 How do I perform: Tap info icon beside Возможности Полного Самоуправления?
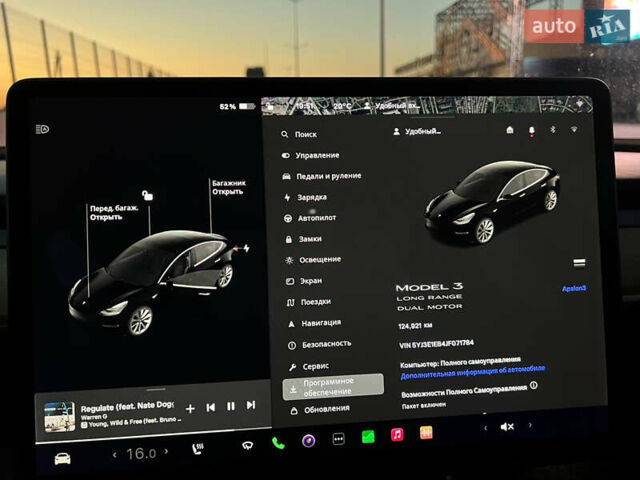point(533,385)
